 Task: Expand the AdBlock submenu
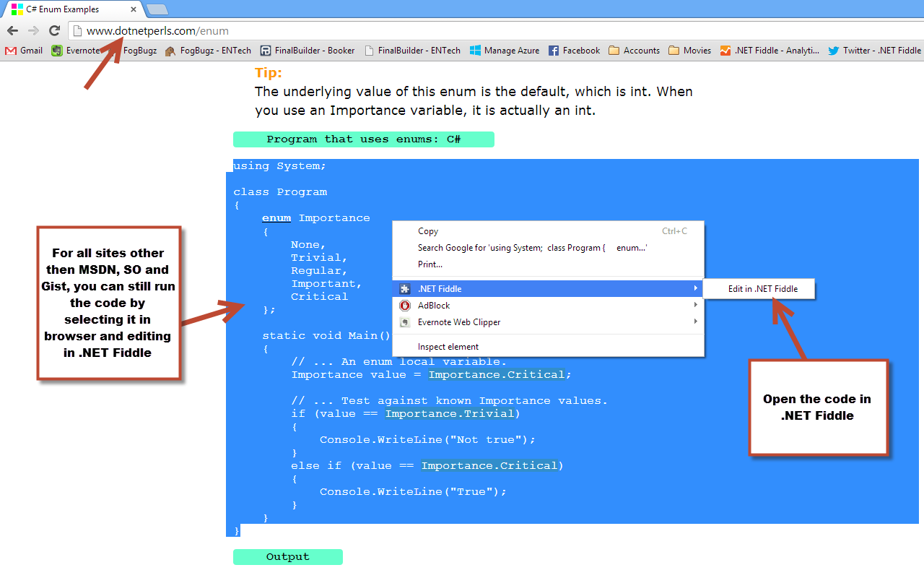695,305
